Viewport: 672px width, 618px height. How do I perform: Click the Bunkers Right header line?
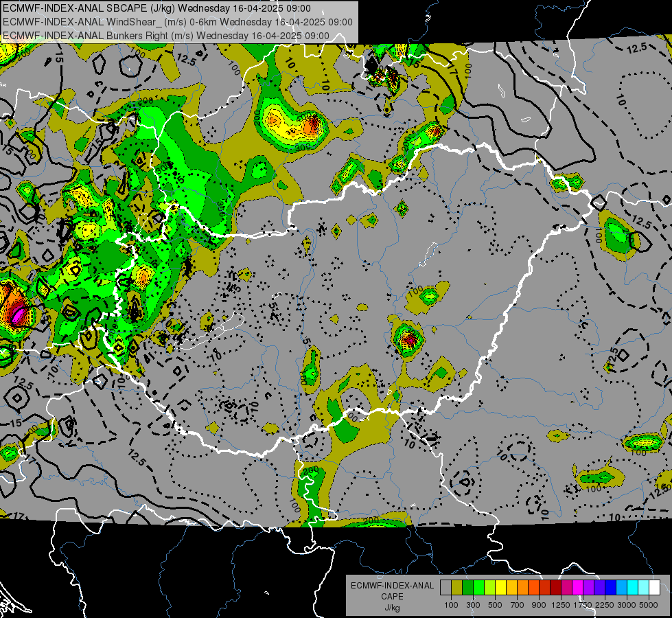166,36
